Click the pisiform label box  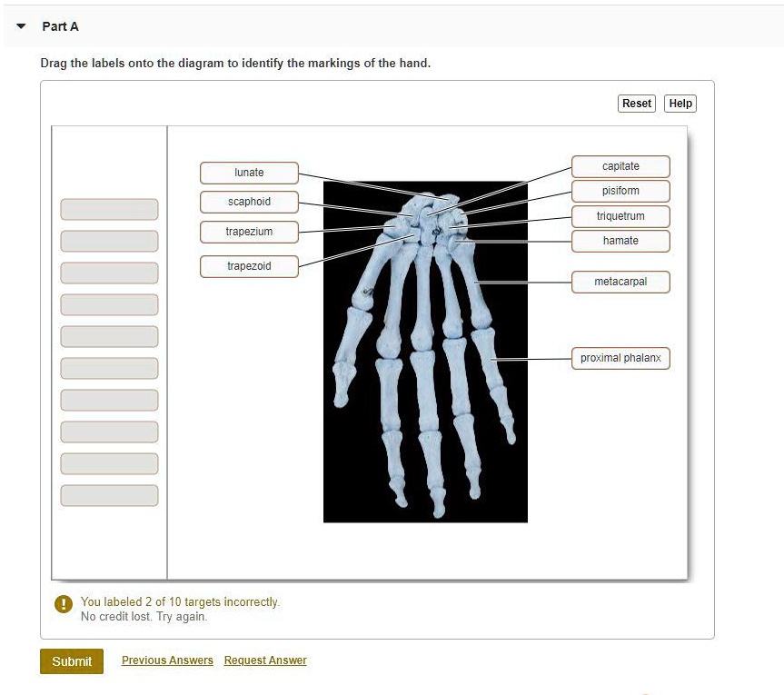coord(620,191)
